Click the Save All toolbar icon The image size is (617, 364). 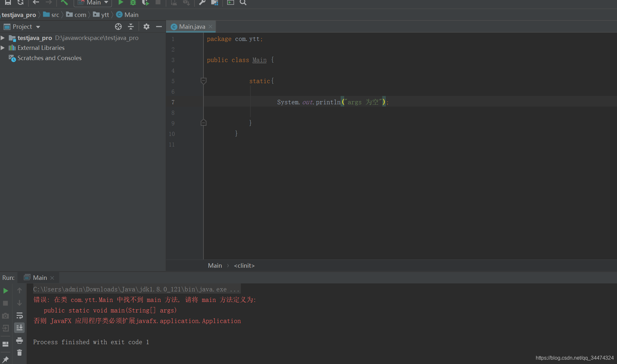pos(8,2)
